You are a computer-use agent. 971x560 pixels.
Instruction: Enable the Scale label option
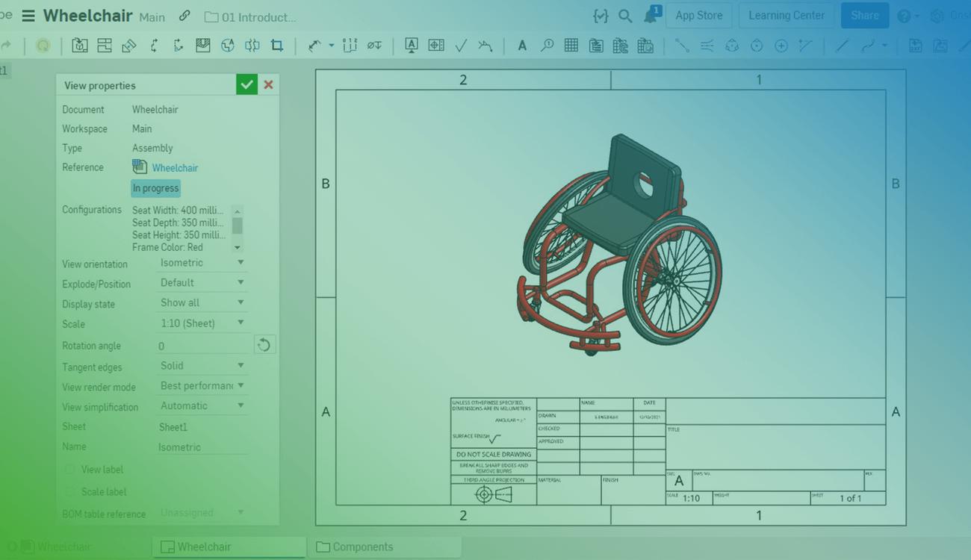pyautogui.click(x=69, y=491)
